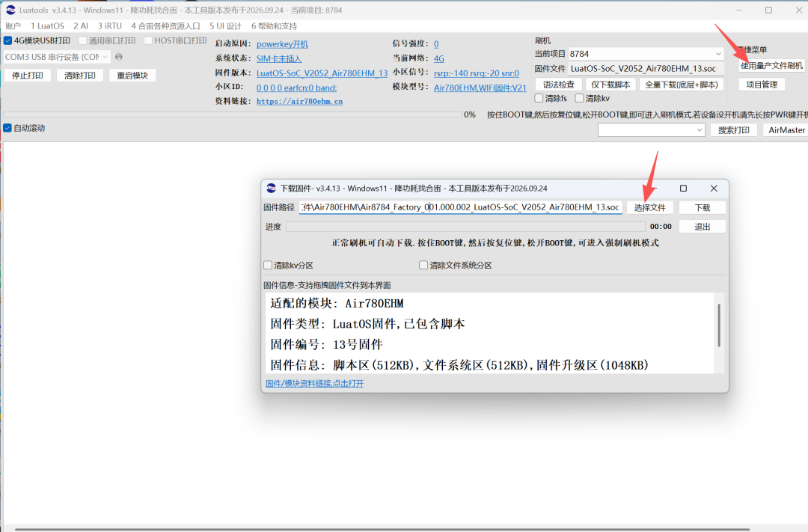Screen dimensions: 808x532
Task: Click the 固件路径 input field
Action: pos(461,207)
